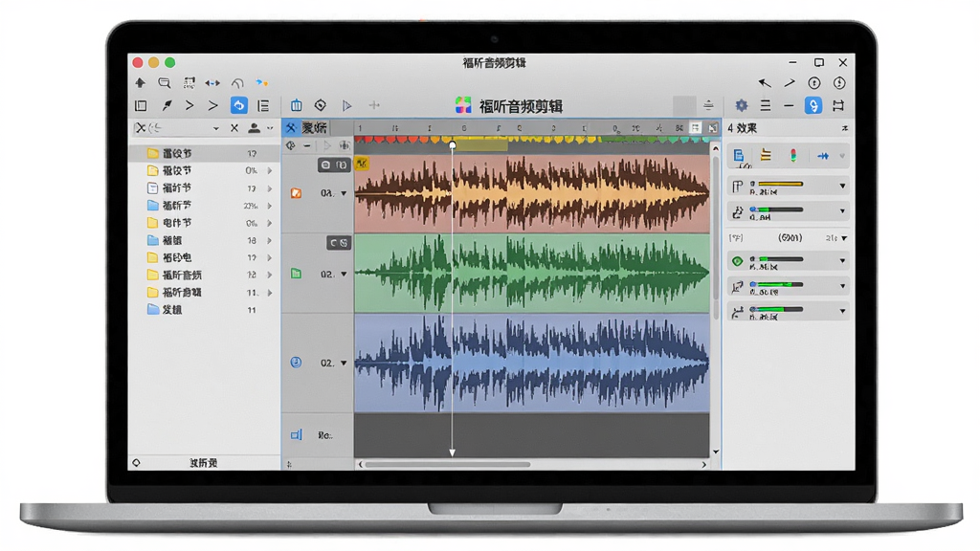Image resolution: width=980 pixels, height=551 pixels.
Task: Toggle the blue highlighted loop button
Action: pyautogui.click(x=238, y=105)
